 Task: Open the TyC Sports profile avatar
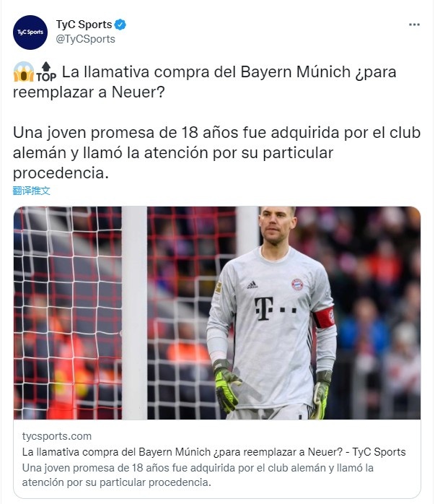click(30, 32)
